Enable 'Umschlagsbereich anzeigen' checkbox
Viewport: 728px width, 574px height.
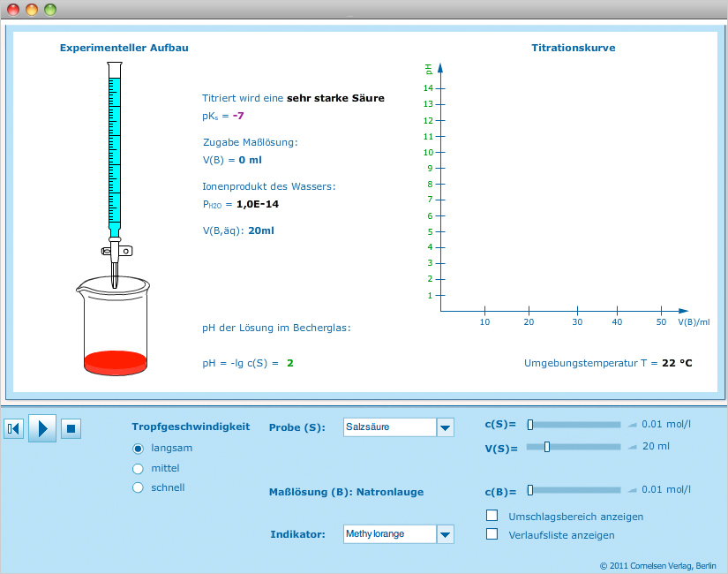(492, 516)
